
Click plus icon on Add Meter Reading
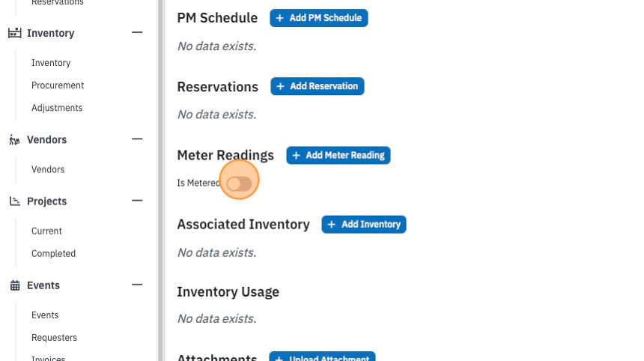296,155
